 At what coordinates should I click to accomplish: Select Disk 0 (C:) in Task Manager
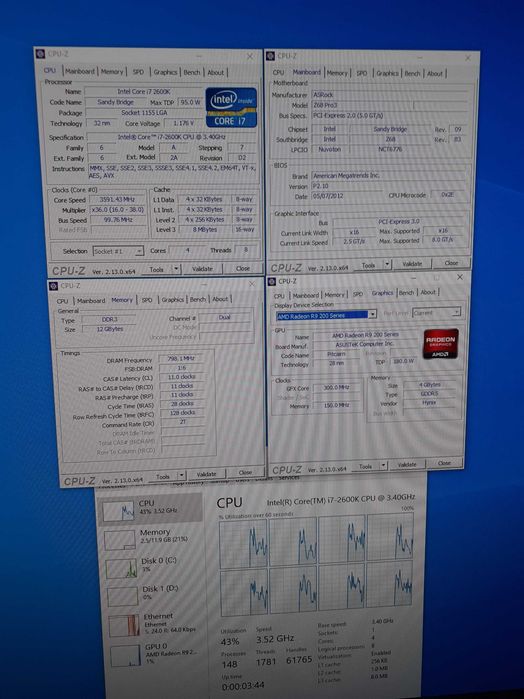click(x=153, y=566)
